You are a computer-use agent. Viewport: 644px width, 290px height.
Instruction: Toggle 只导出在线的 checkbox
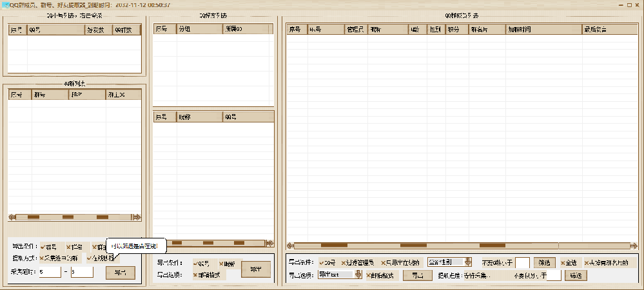pos(400,262)
